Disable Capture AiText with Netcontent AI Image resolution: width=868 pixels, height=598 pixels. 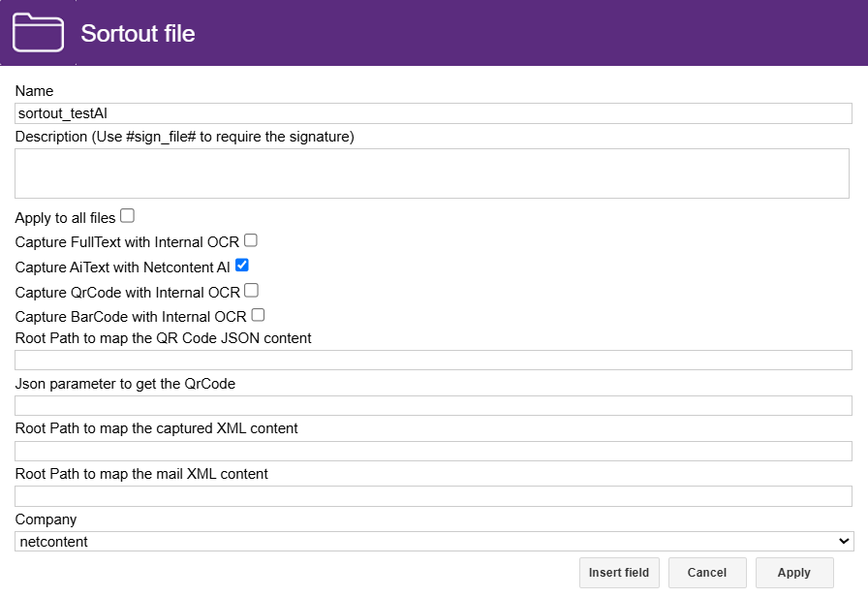pyautogui.click(x=241, y=265)
